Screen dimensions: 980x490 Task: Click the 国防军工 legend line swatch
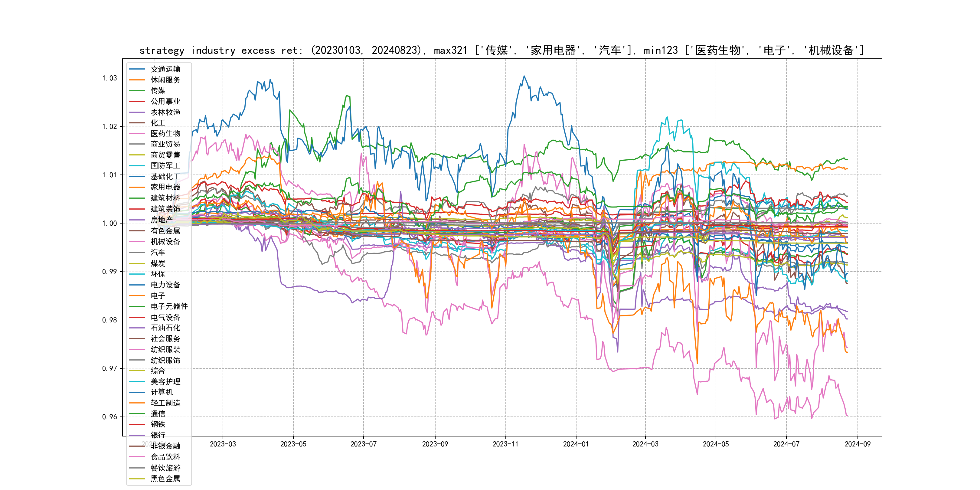tap(137, 166)
